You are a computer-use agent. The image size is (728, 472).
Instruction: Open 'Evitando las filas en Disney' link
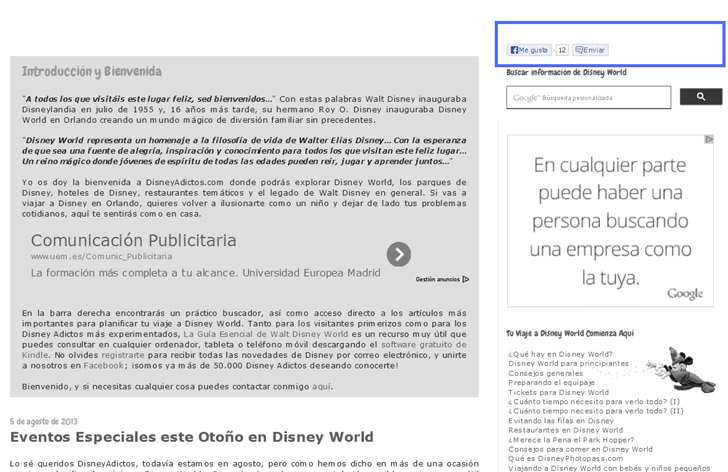[561, 420]
